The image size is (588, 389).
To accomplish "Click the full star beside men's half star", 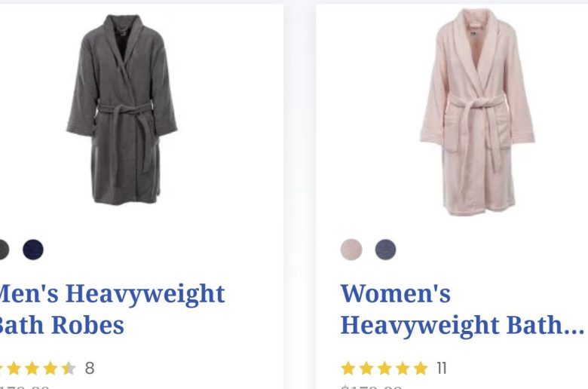I will click(51, 369).
